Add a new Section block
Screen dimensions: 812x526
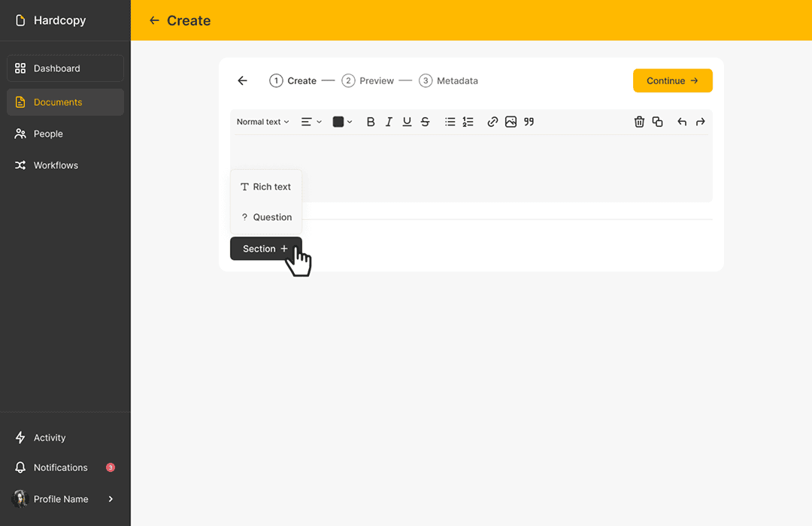[265, 248]
